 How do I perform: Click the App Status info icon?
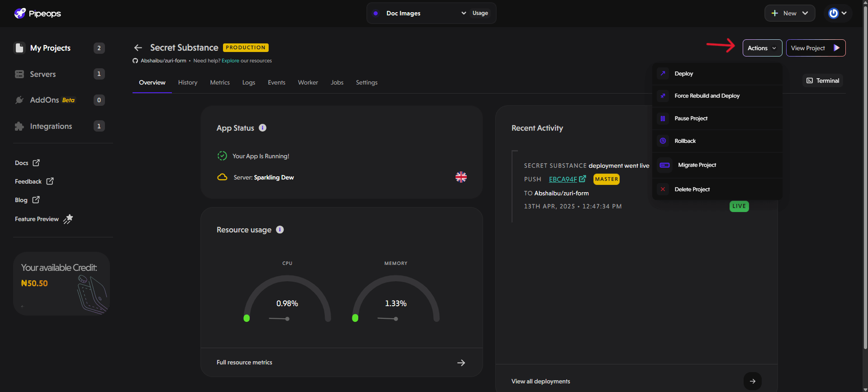(x=262, y=128)
